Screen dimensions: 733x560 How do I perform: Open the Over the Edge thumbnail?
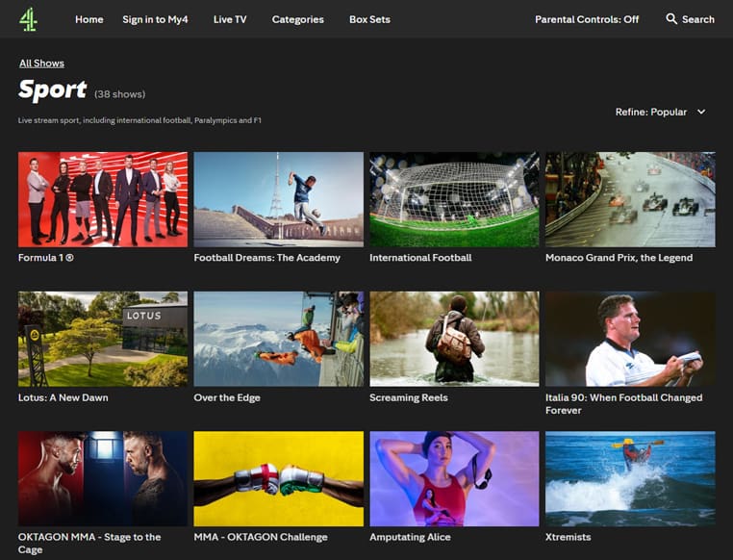279,339
